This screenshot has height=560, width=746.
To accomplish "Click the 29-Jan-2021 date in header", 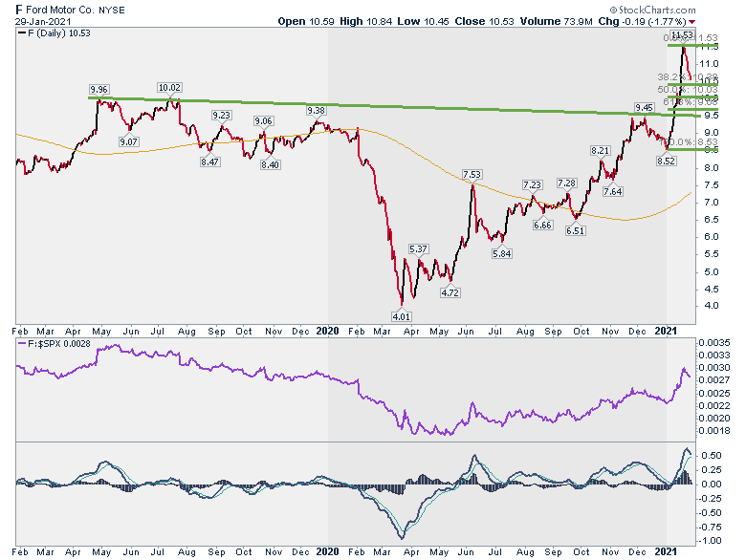I will (43, 22).
